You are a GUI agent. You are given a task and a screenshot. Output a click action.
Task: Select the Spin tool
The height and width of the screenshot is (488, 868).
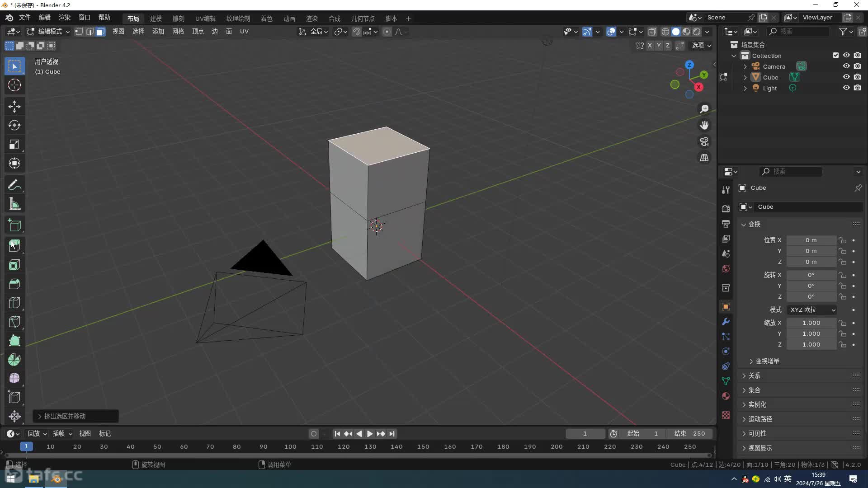(14, 360)
